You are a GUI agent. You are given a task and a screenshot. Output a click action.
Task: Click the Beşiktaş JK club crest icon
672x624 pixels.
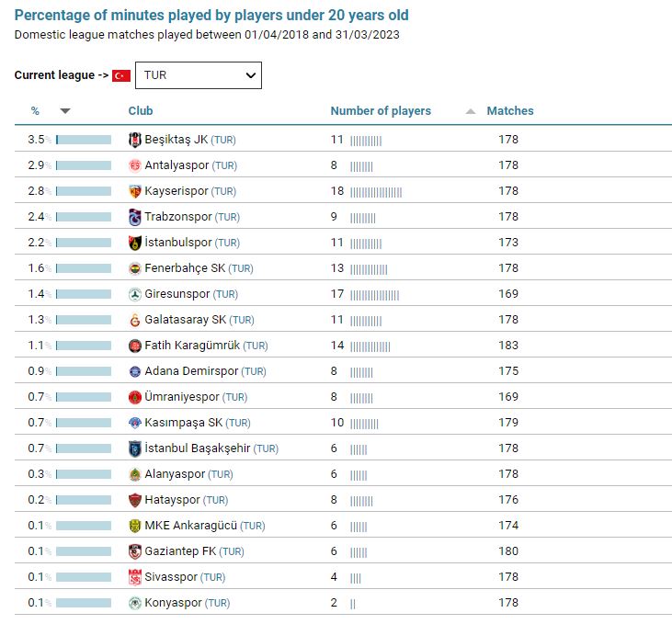[x=135, y=140]
